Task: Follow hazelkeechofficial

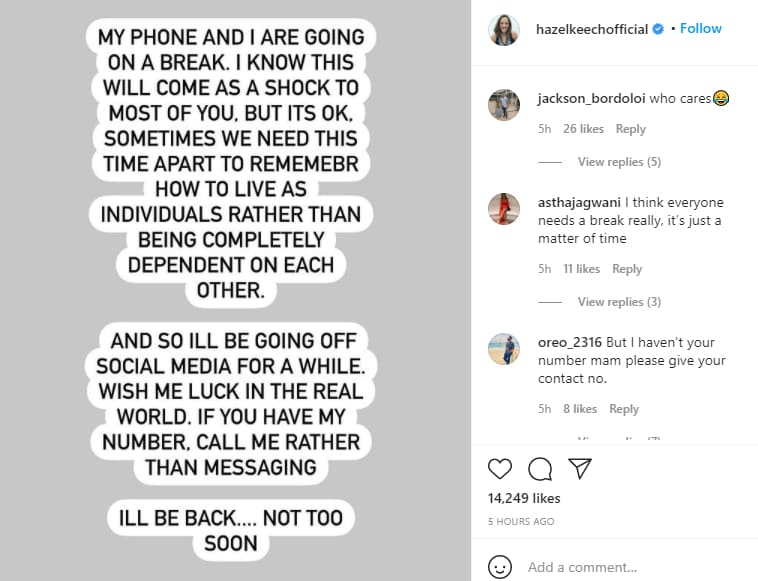Action: click(700, 29)
